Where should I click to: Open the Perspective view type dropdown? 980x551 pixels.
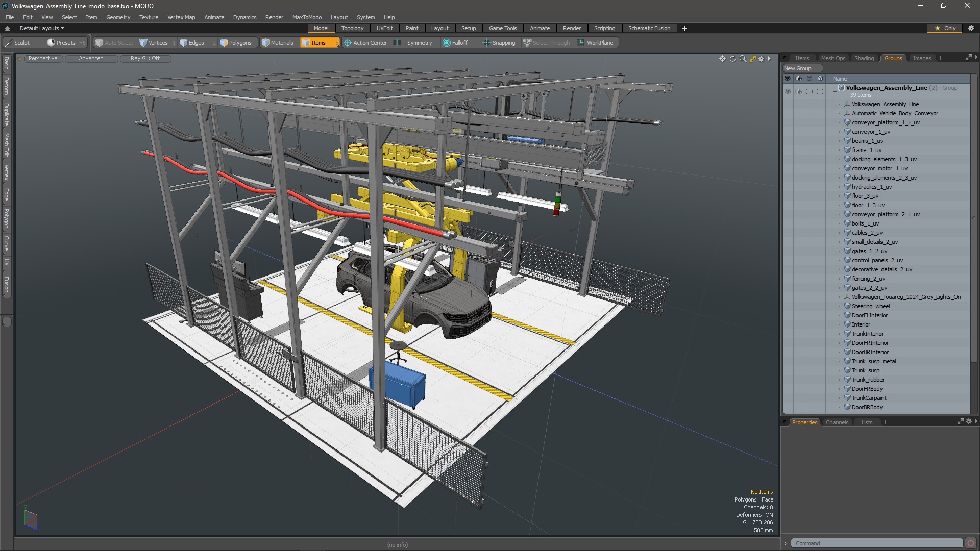click(43, 58)
